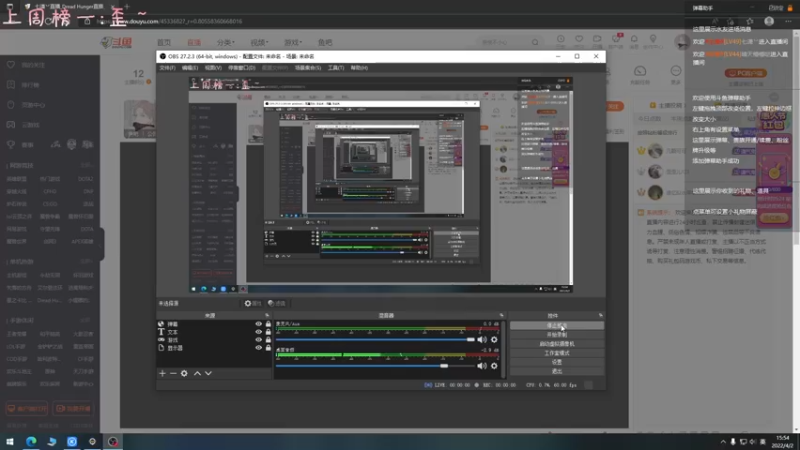Expand the 分类 category dropdown on Douyu

pyautogui.click(x=226, y=42)
